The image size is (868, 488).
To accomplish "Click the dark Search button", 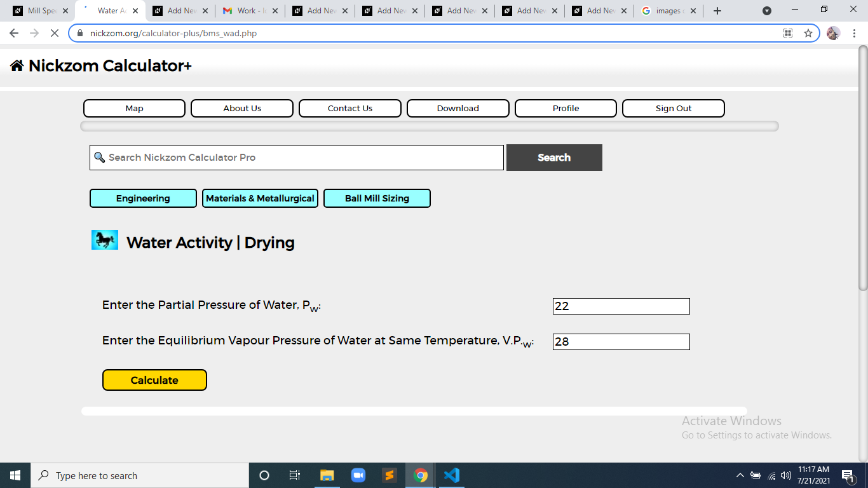I will tap(554, 158).
